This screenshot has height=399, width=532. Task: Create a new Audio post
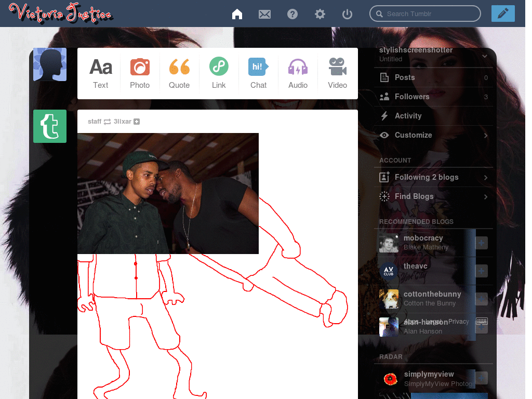coord(298,73)
